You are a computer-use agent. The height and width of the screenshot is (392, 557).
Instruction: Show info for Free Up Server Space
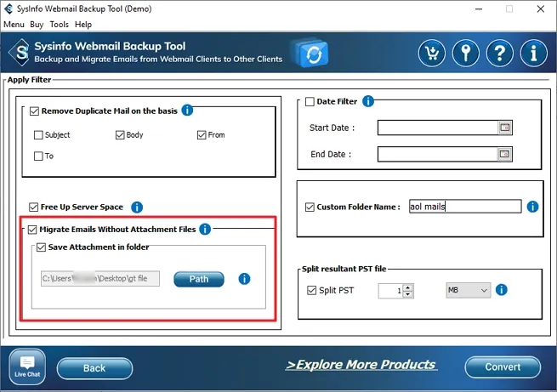pyautogui.click(x=137, y=207)
